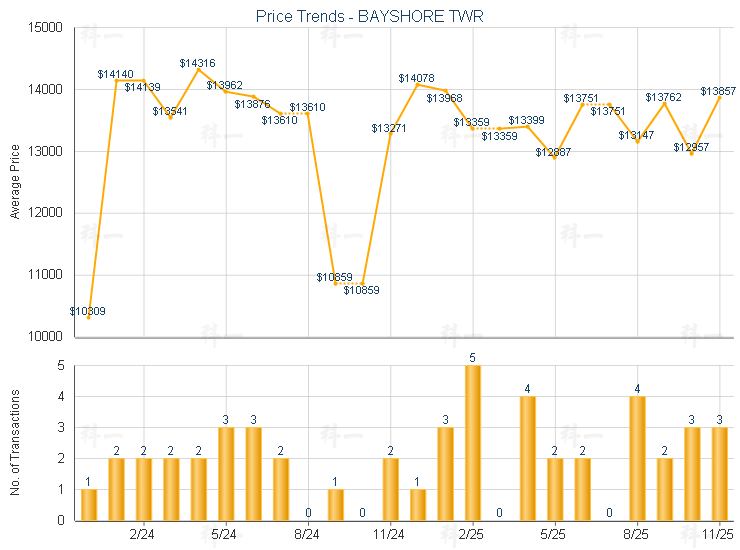Select the $13271 price point
This screenshot has width=740, height=550.
pos(390,135)
